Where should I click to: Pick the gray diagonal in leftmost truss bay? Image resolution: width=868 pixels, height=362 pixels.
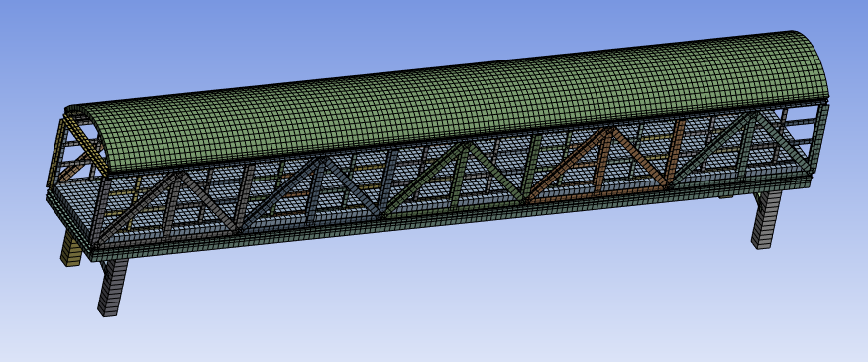click(136, 209)
